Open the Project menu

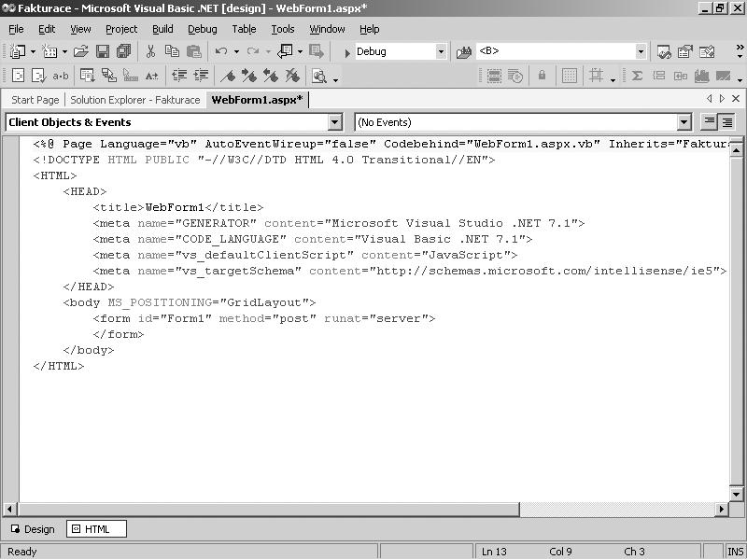point(121,29)
